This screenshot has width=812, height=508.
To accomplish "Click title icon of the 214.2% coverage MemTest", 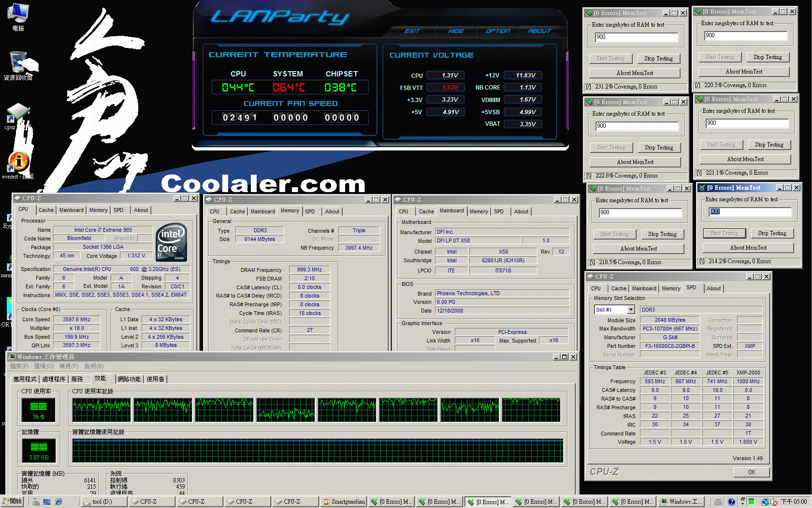I will [702, 188].
